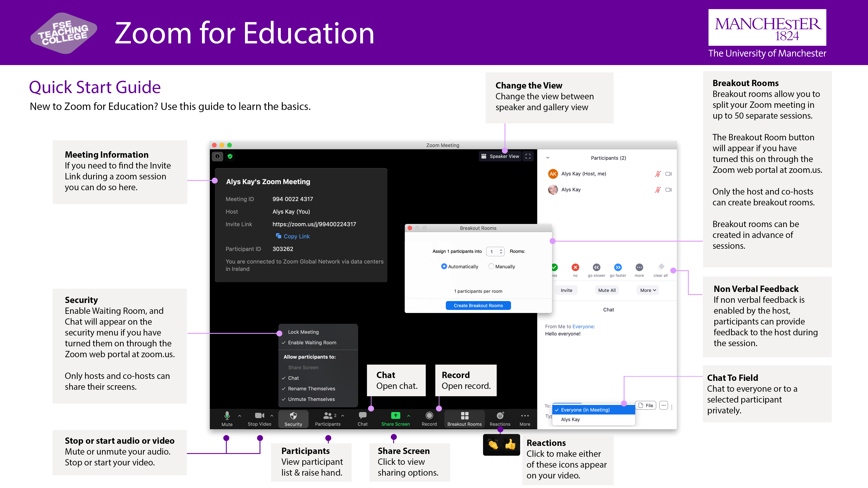Open the meeting information icon
Screen dimensions: 868x488
point(217,156)
